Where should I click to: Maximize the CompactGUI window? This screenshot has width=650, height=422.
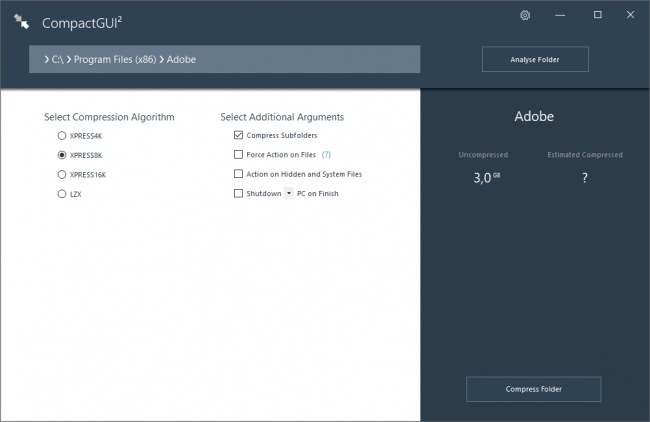pyautogui.click(x=597, y=15)
